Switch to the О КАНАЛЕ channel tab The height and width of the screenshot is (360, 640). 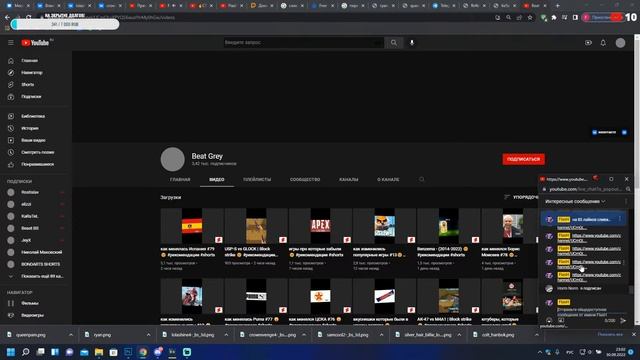click(388, 180)
